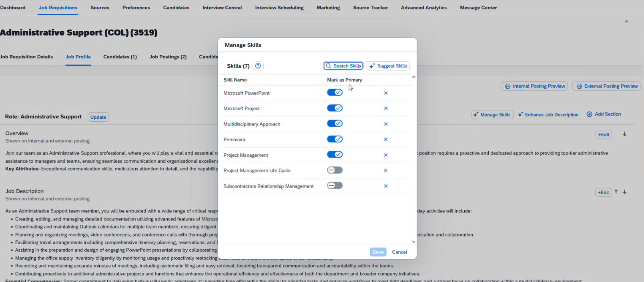
Task: Remove the Microsoft PowerPoint skill
Action: pyautogui.click(x=386, y=93)
